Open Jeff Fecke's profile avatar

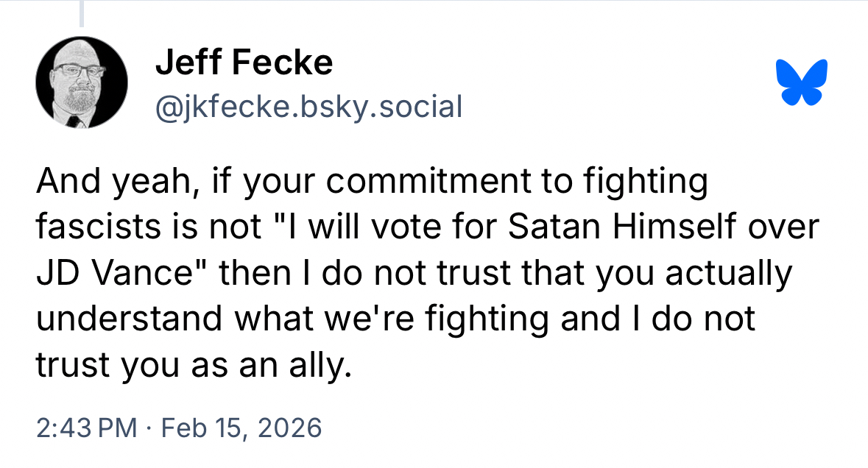coord(82,82)
